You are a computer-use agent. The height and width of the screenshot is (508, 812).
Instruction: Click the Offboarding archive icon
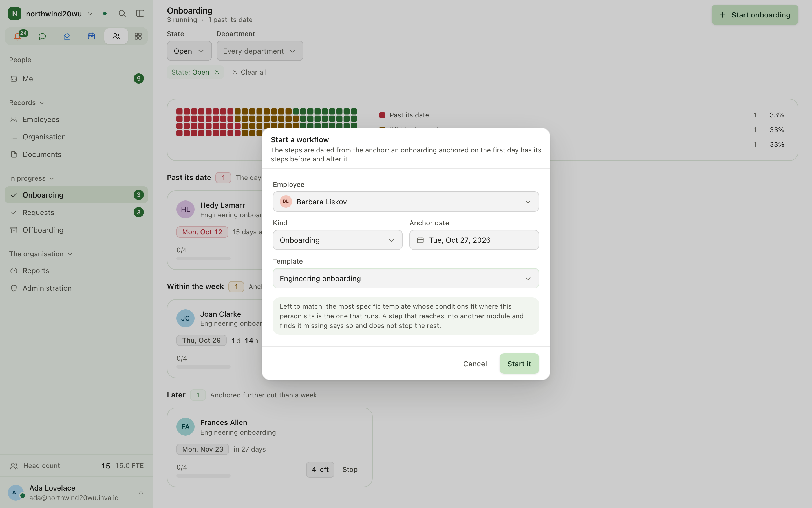pyautogui.click(x=14, y=230)
